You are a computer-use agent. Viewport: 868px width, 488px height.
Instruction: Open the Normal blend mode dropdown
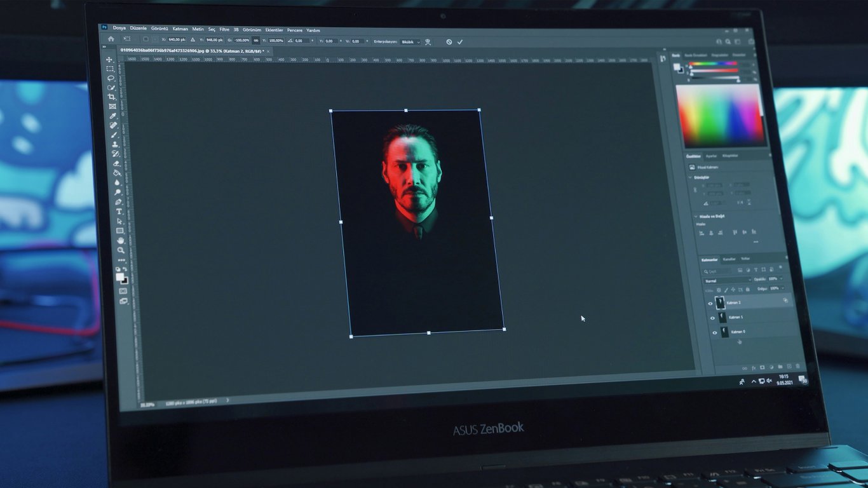(x=727, y=280)
